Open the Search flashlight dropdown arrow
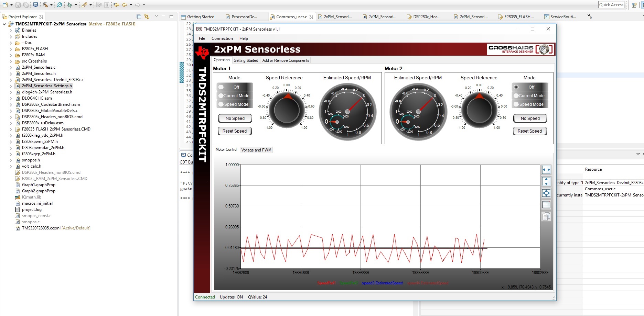 90,5
